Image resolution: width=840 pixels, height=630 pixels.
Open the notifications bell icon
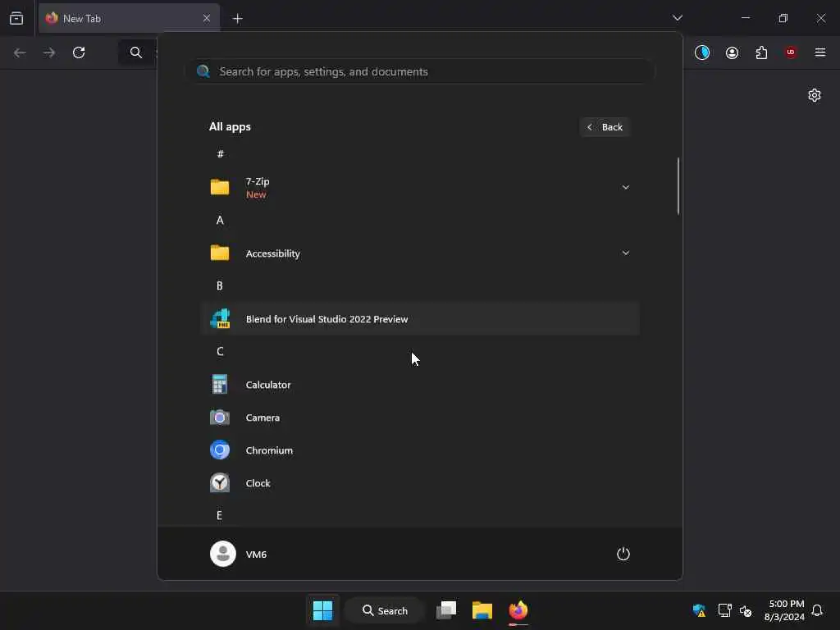[x=817, y=610]
